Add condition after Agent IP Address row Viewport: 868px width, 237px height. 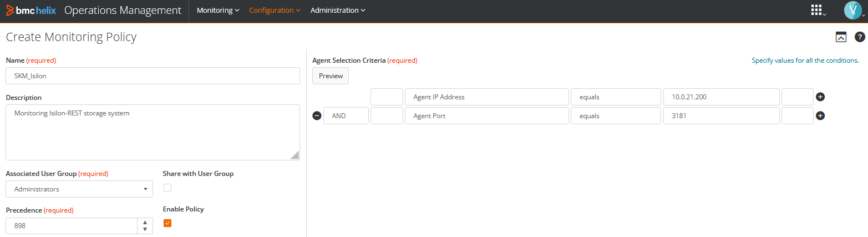[820, 97]
